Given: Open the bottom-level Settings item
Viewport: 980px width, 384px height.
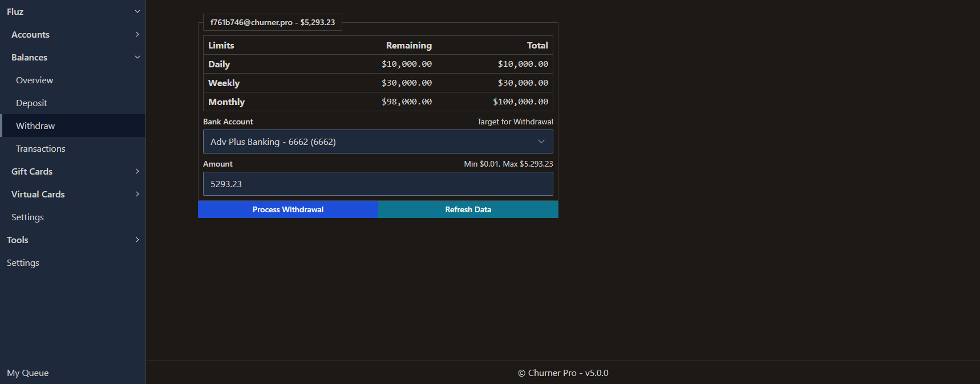Looking at the screenshot, I should coord(23,263).
